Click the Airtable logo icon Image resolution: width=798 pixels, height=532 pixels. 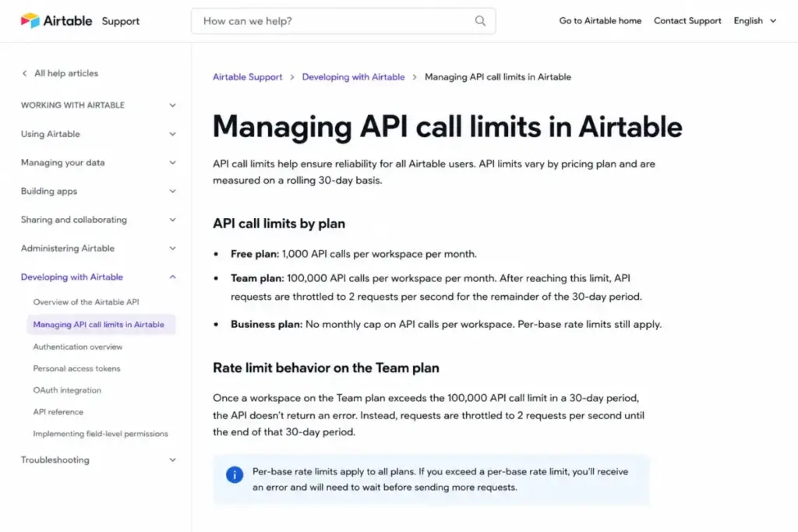[x=30, y=20]
